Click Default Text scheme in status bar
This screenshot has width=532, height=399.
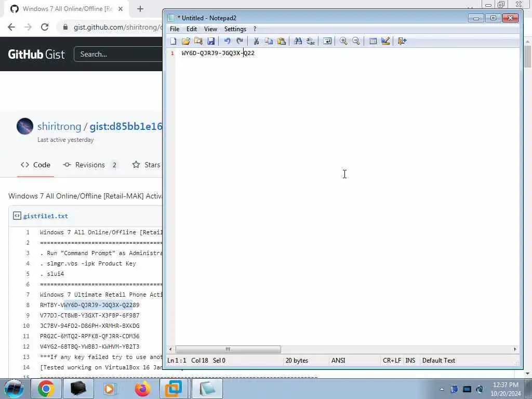coord(438,361)
